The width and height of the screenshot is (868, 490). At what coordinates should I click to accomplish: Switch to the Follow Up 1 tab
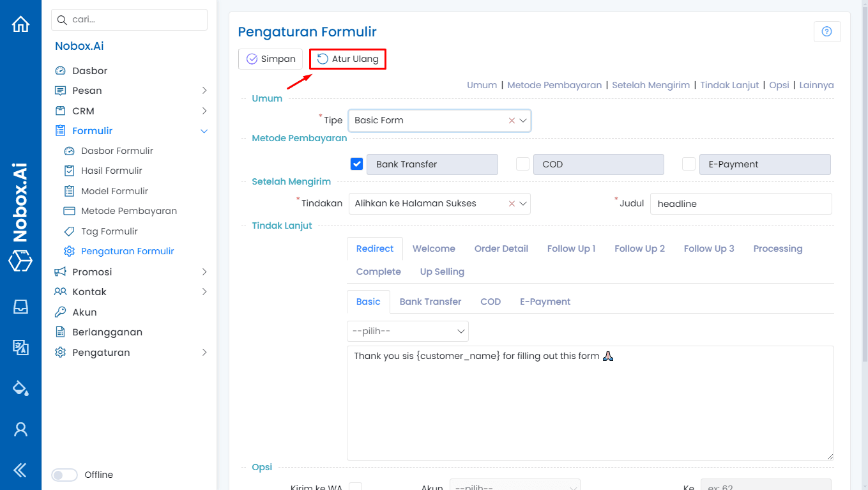pos(571,249)
